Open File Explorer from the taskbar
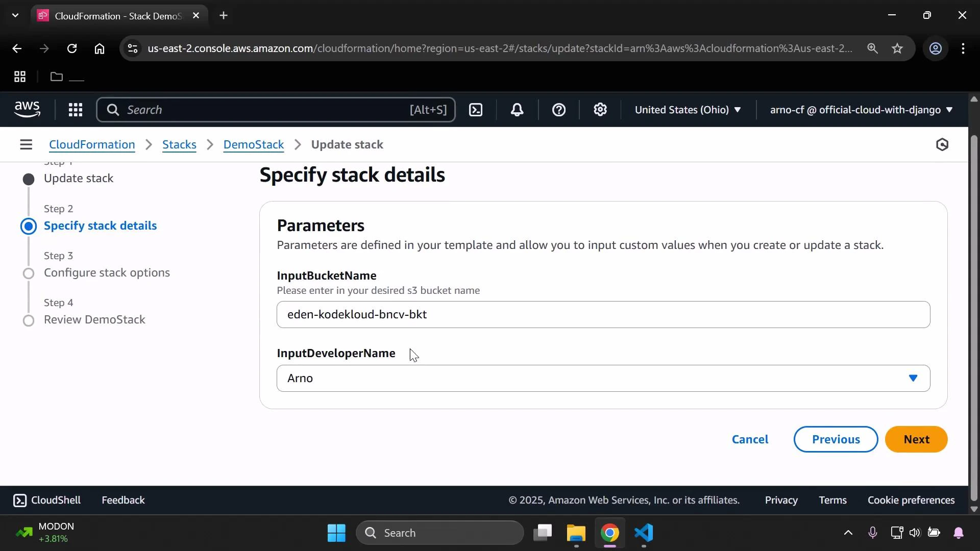 pos(576,533)
